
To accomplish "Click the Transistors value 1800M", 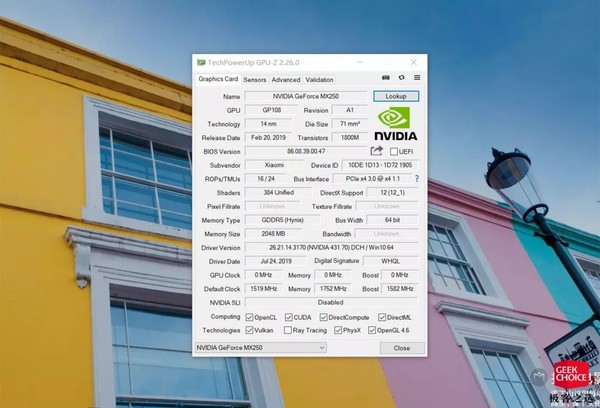I will (350, 137).
